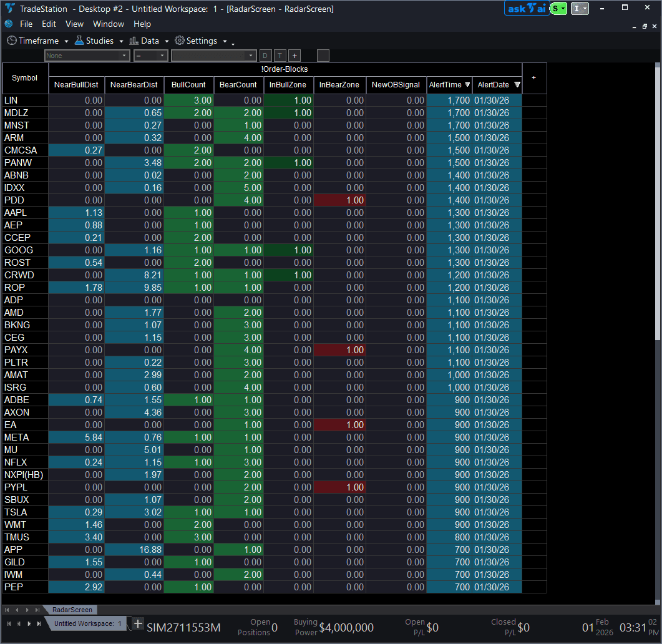Click the green S status icon
The width and height of the screenshot is (662, 644).
point(558,8)
